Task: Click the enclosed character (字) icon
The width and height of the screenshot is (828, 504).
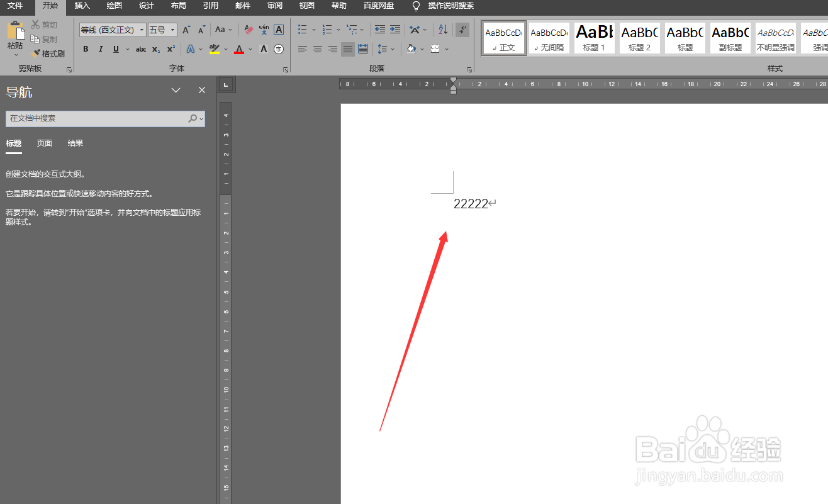Action: click(x=279, y=49)
